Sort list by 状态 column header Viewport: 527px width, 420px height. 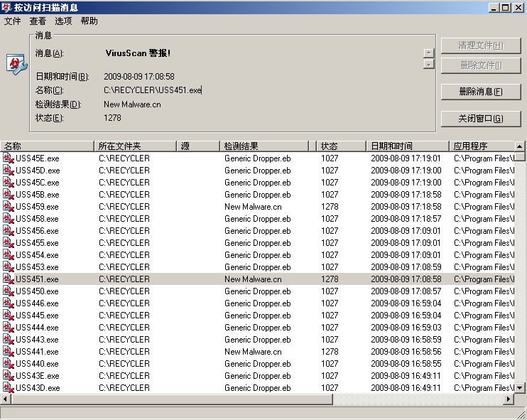tap(341, 146)
